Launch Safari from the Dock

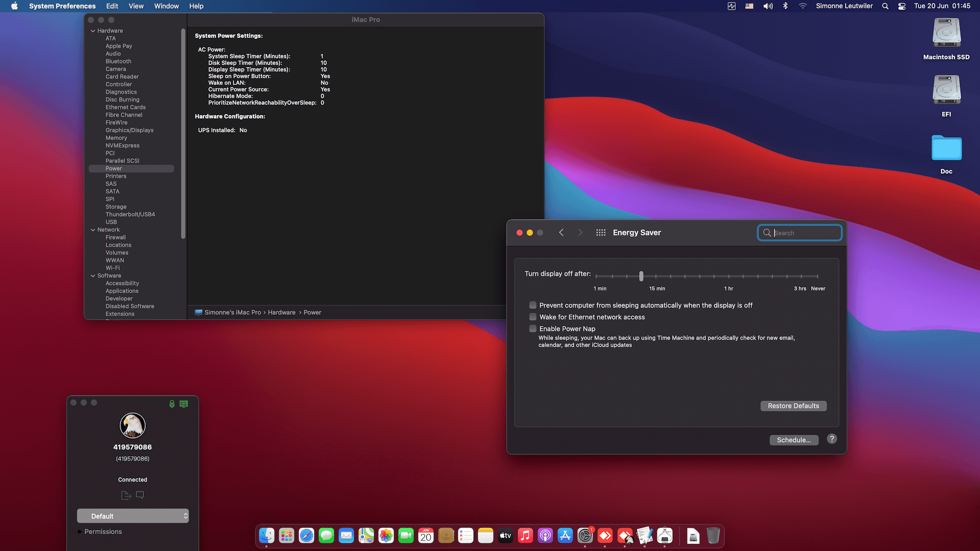[306, 536]
